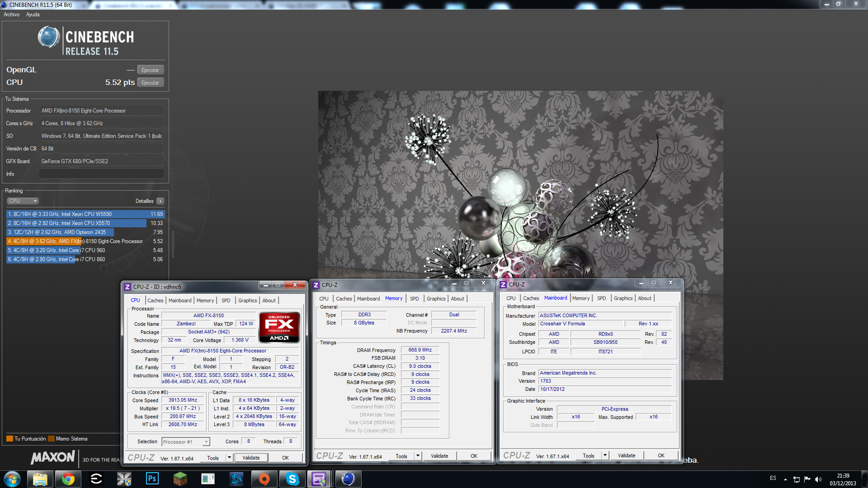Open the EVGA E-logo taskbar app
868x488 pixels.
point(96,479)
